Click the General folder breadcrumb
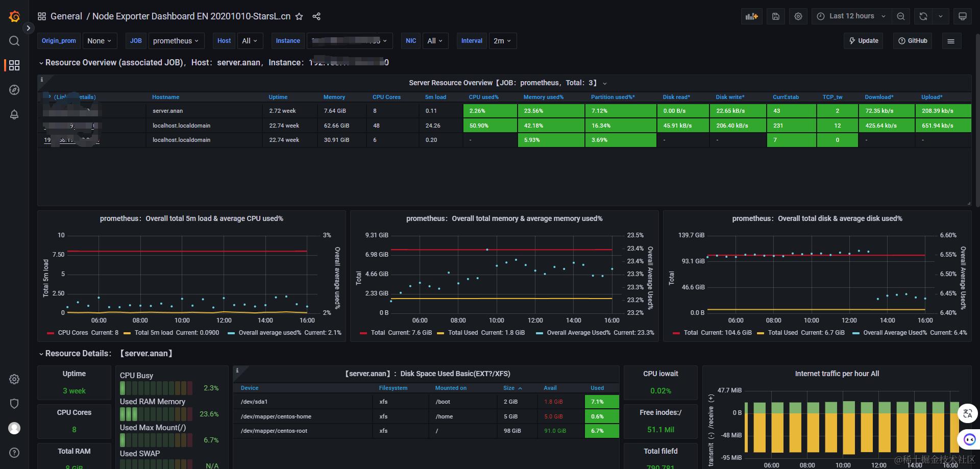Screen dimensions: 980x469 click(x=66, y=16)
